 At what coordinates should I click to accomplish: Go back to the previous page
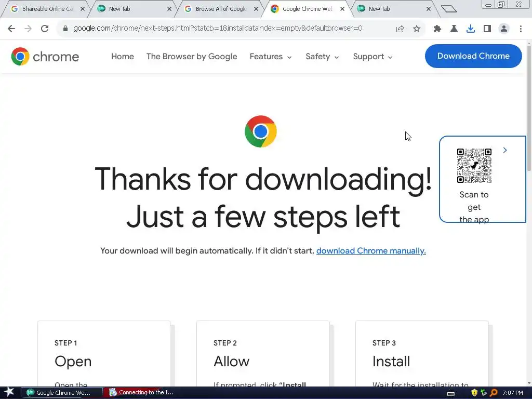pyautogui.click(x=11, y=29)
